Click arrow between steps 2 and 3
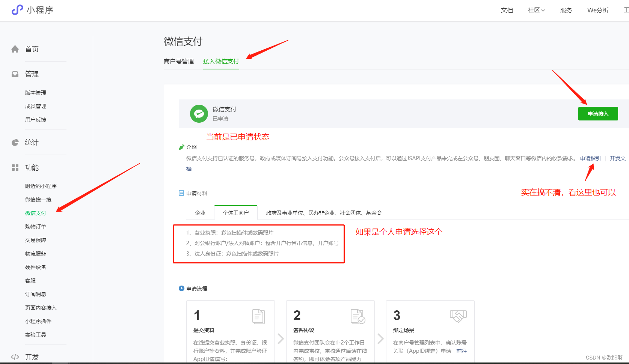 click(381, 339)
